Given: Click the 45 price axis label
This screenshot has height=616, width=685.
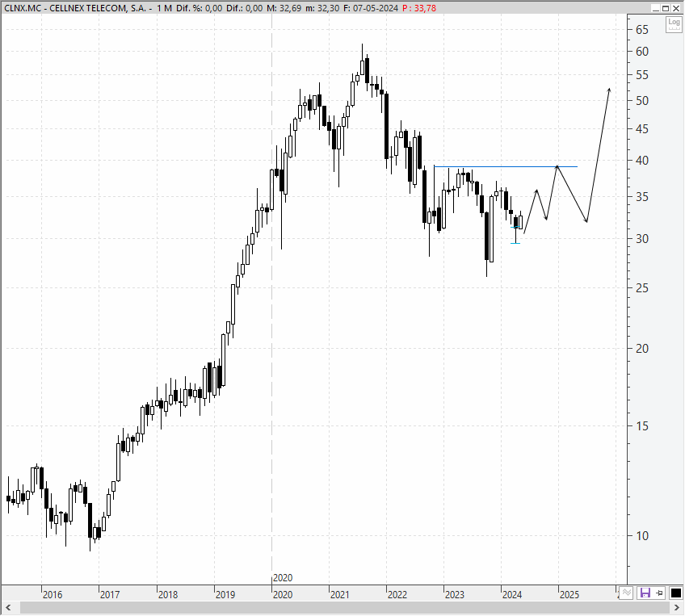Looking at the screenshot, I should pyautogui.click(x=642, y=129).
